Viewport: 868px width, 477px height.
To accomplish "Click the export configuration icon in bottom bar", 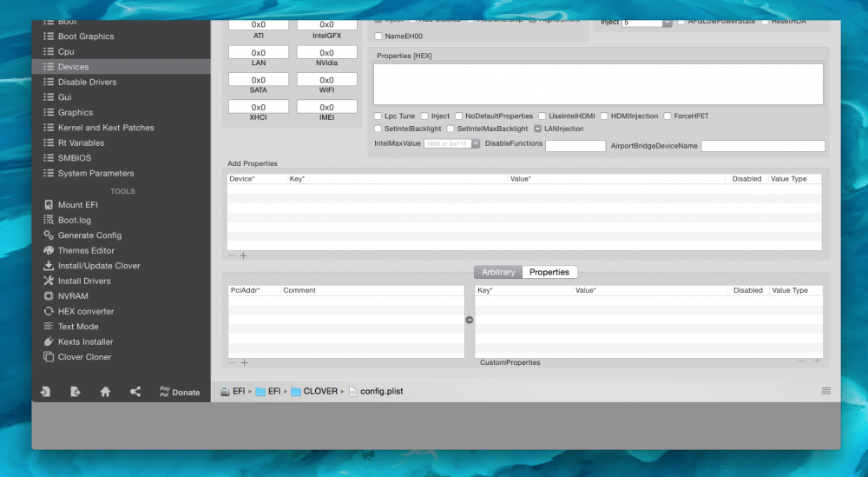I will pyautogui.click(x=76, y=392).
